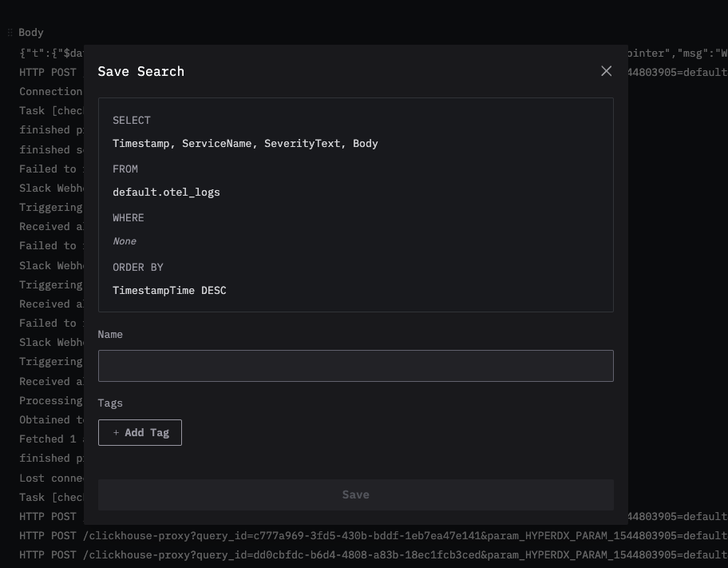This screenshot has width=728, height=568.
Task: Select the 'Connection' log row
Action: coord(50,92)
